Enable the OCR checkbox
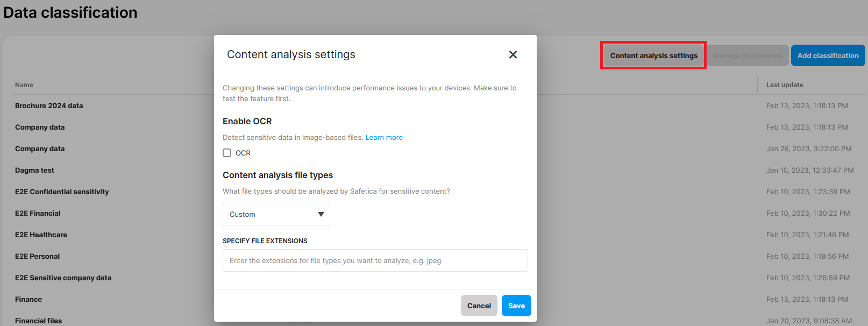This screenshot has height=326, width=868. coord(227,153)
